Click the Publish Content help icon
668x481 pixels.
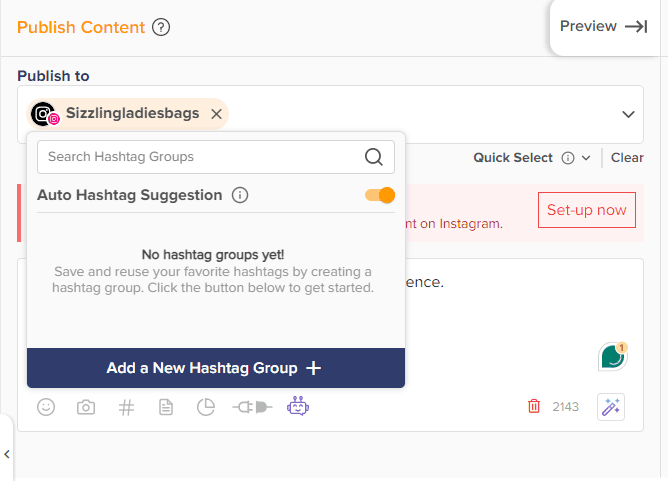(161, 27)
